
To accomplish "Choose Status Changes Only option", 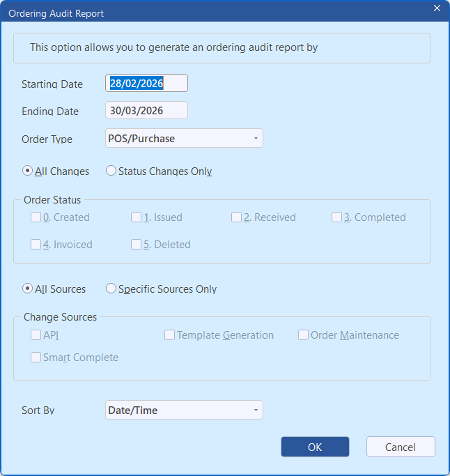I will pyautogui.click(x=111, y=171).
